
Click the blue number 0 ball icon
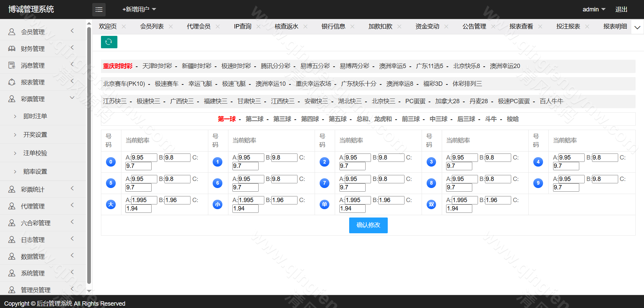pos(111,162)
